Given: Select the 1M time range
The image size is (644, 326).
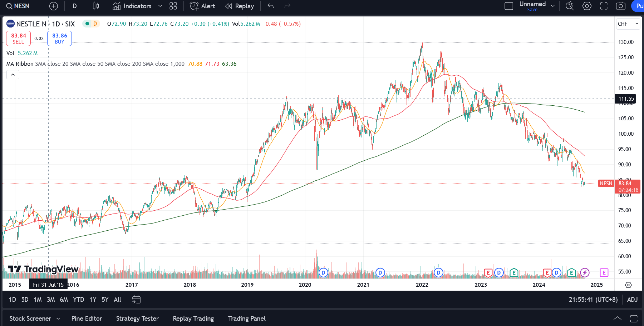Looking at the screenshot, I should tap(38, 300).
